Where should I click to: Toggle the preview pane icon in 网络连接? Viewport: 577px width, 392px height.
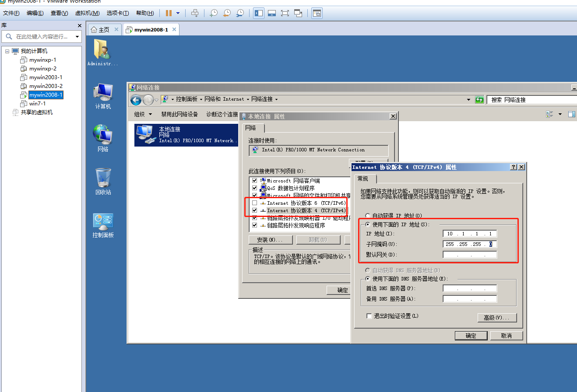[x=572, y=114]
